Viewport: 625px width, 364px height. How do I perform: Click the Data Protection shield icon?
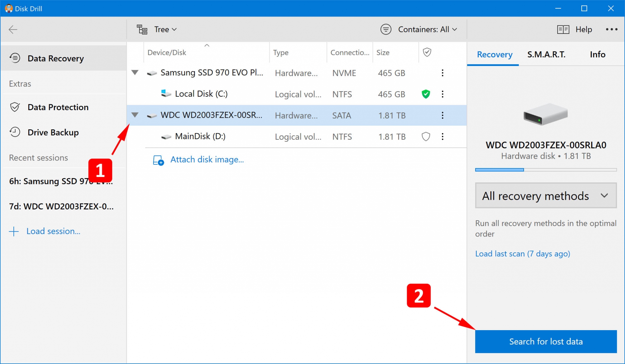(15, 107)
